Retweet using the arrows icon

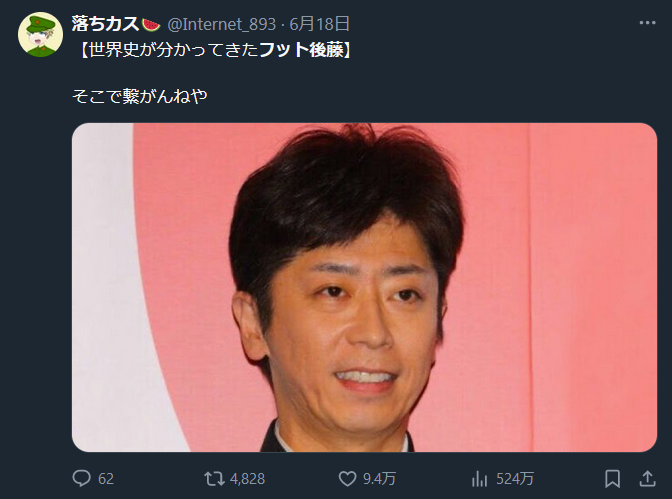click(x=214, y=478)
